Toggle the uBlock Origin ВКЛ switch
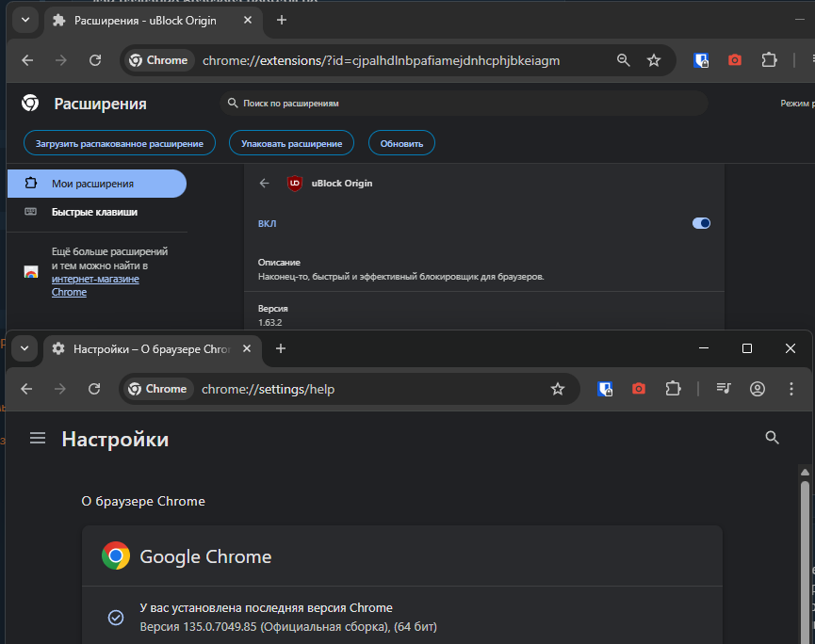Screen dimensions: 815x644 701,223
